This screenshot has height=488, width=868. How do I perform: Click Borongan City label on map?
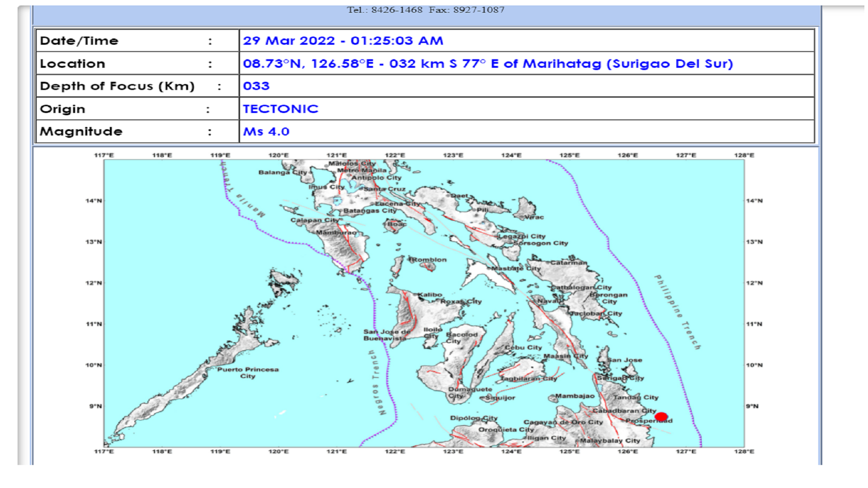coord(609,298)
